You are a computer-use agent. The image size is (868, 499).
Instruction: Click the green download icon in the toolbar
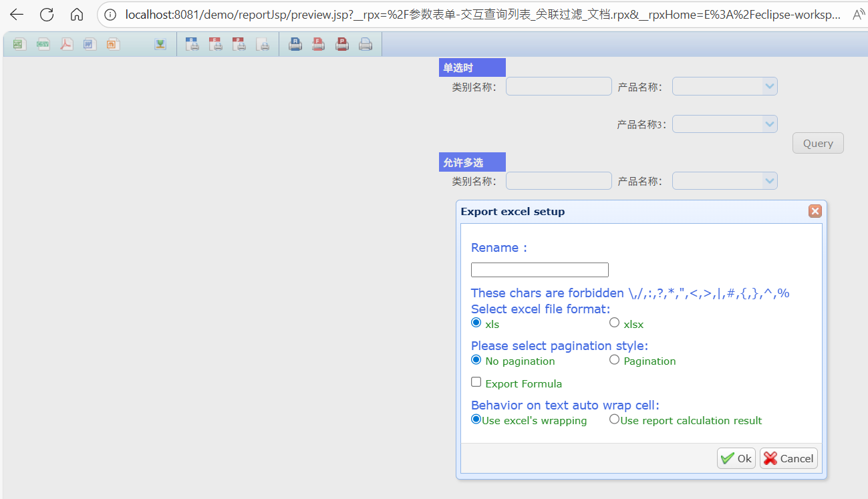(160, 45)
